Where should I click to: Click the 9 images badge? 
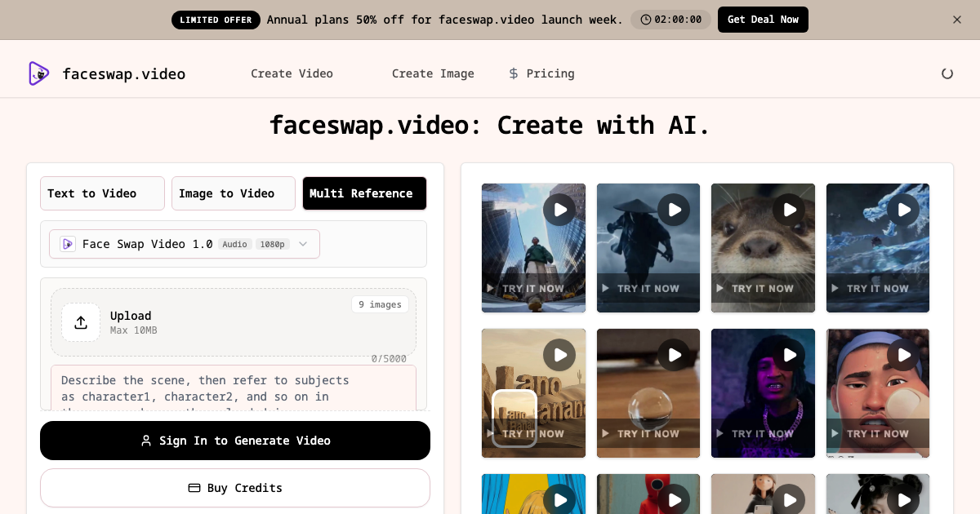380,304
